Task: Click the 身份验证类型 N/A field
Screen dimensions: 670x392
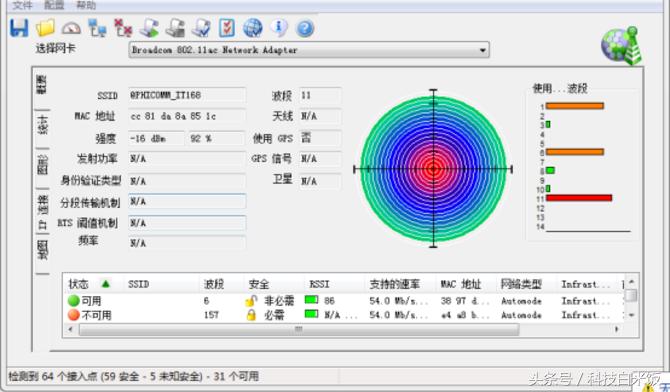Action: (x=187, y=181)
